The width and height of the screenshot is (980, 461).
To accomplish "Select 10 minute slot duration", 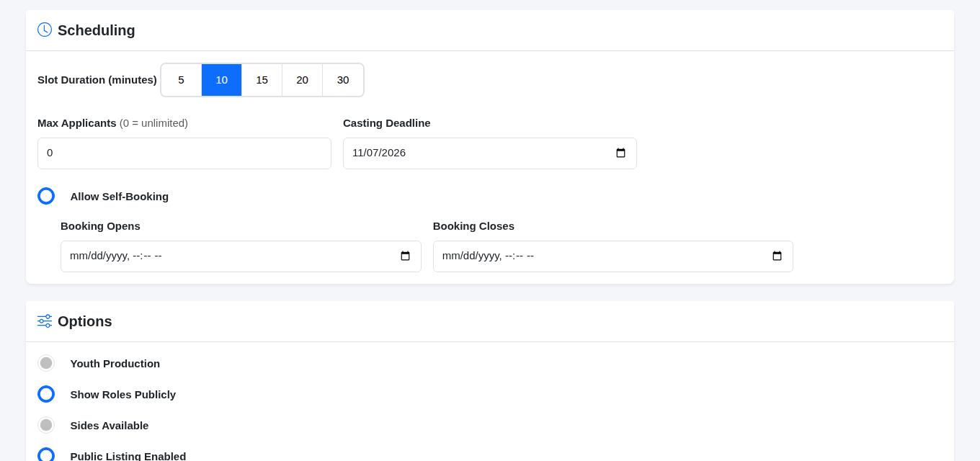I will (x=222, y=80).
